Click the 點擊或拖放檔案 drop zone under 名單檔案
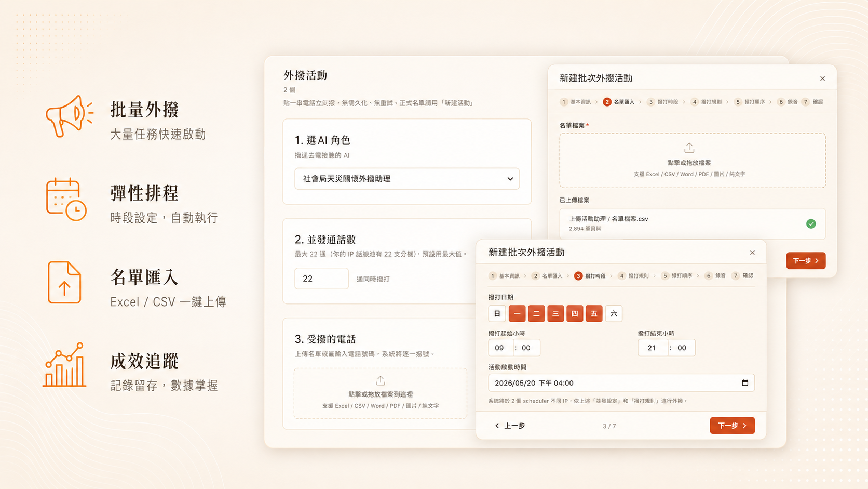This screenshot has width=868, height=489. point(693,161)
